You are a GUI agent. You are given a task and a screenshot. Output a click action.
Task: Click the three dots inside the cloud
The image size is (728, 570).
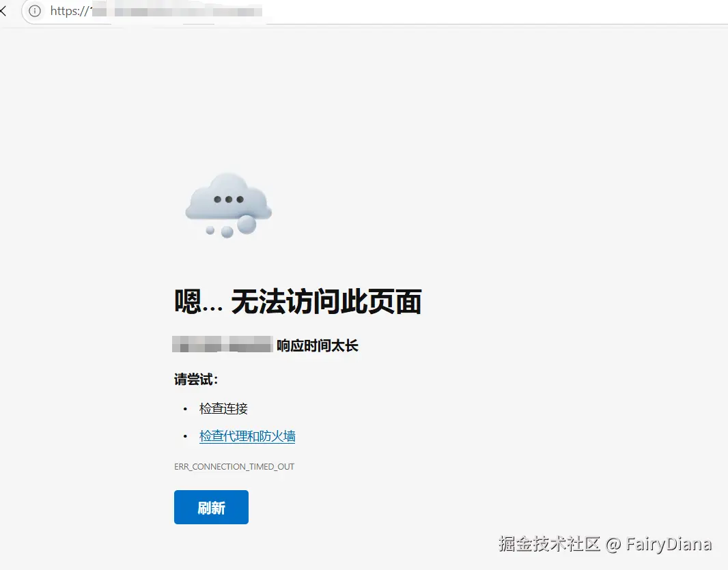tap(228, 199)
